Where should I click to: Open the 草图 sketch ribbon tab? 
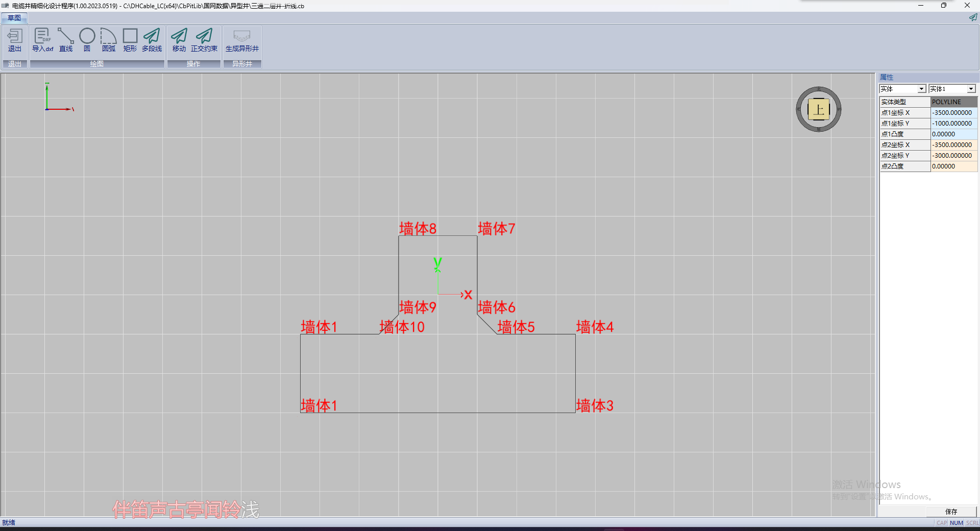click(x=14, y=18)
